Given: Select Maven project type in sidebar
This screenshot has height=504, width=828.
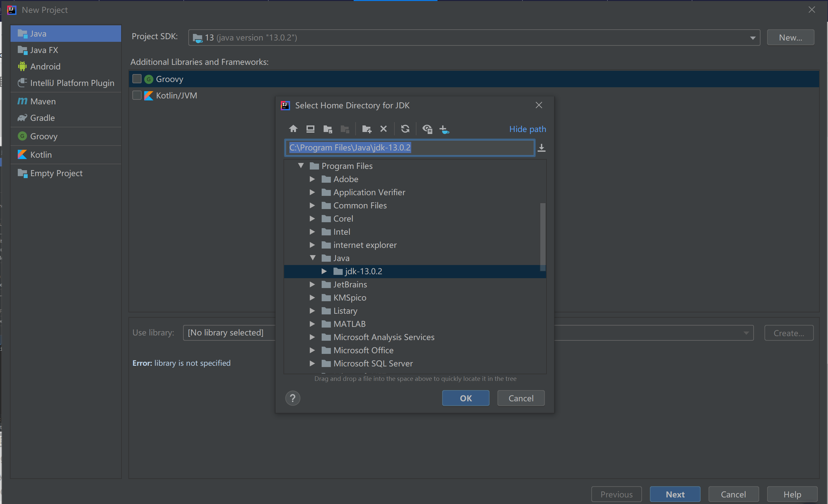Looking at the screenshot, I should pos(43,101).
